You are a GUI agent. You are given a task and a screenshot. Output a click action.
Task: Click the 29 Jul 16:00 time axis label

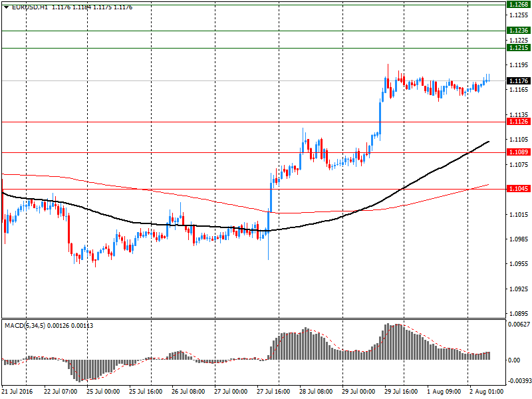point(401,392)
